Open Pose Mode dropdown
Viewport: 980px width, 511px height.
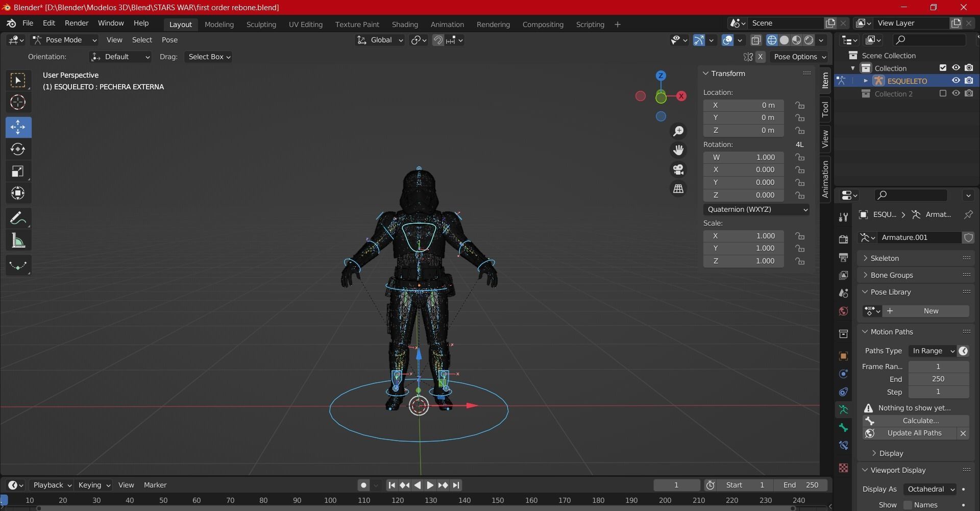64,40
